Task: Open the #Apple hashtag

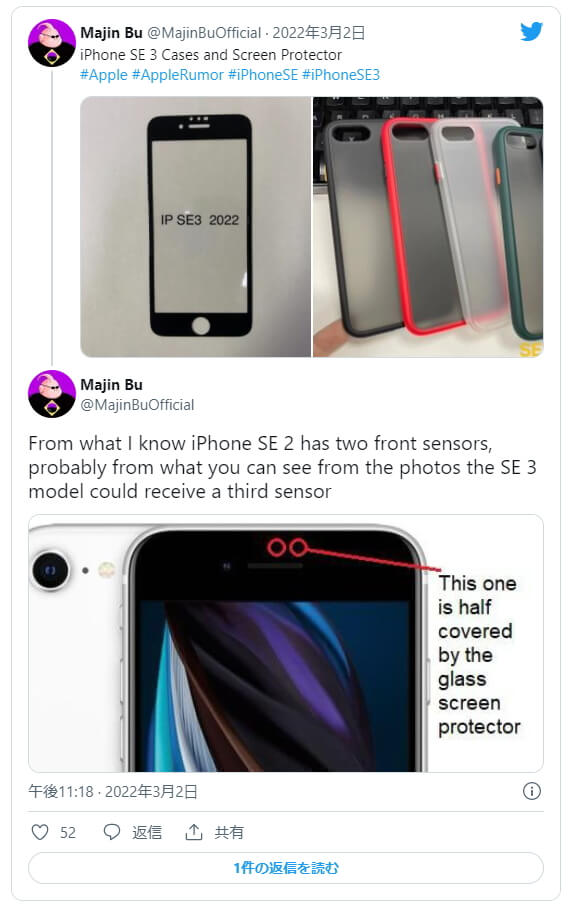Action: click(104, 74)
